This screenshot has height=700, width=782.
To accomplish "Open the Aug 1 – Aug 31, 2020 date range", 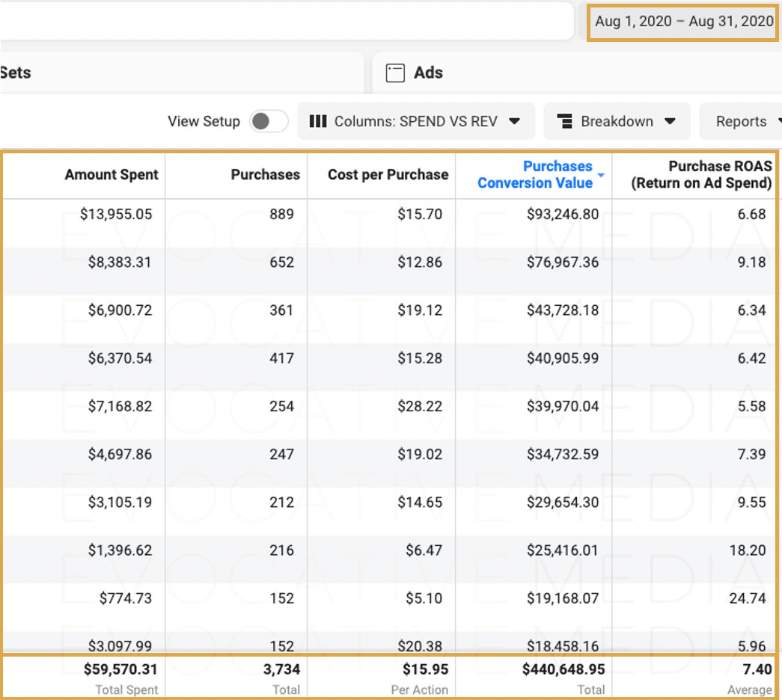I will (682, 22).
